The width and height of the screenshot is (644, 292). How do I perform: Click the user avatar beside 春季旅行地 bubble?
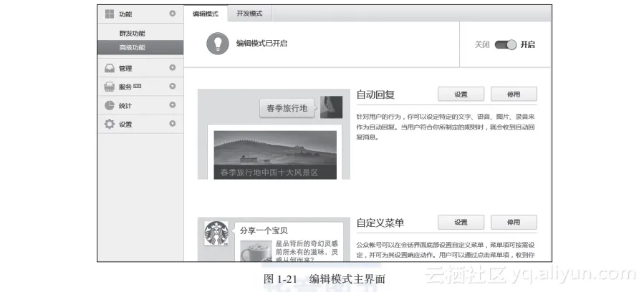tap(331, 107)
